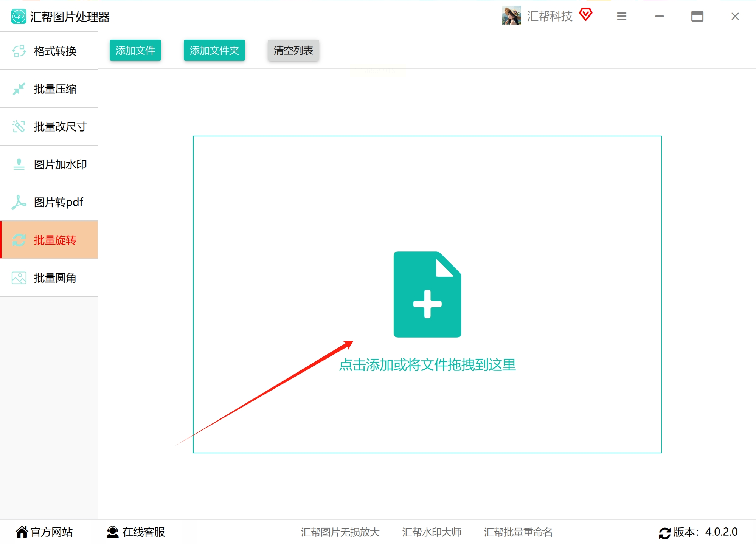Click the rounded corner image icon
The height and width of the screenshot is (544, 756).
coord(19,278)
